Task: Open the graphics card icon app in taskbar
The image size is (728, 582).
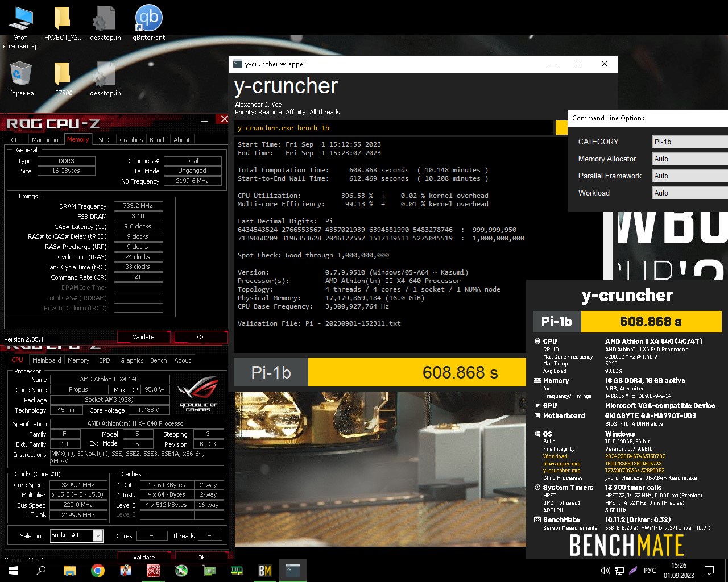Action: coord(209,571)
